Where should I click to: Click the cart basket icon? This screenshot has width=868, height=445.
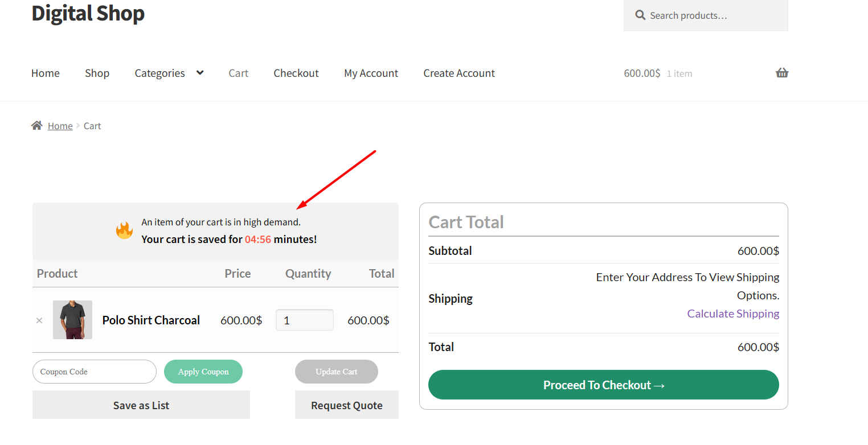(x=782, y=73)
